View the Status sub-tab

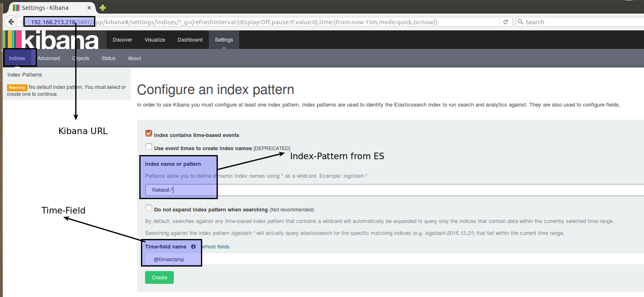point(108,58)
